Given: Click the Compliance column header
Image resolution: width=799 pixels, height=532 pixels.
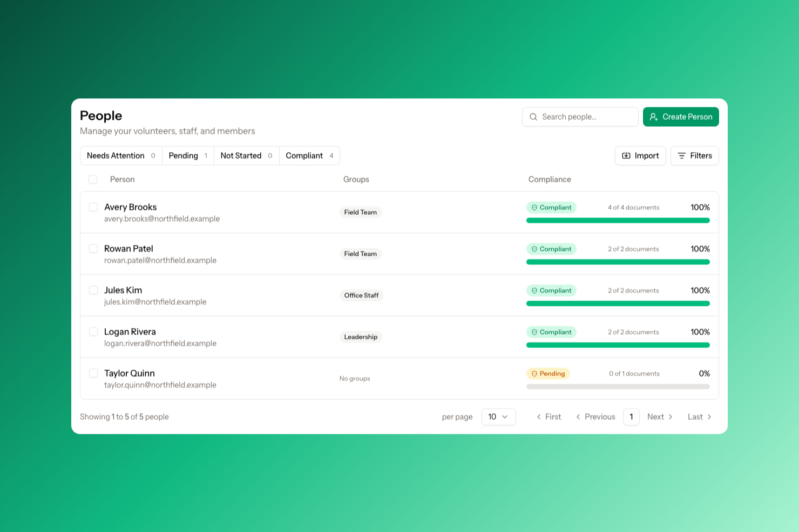Looking at the screenshot, I should click(550, 179).
